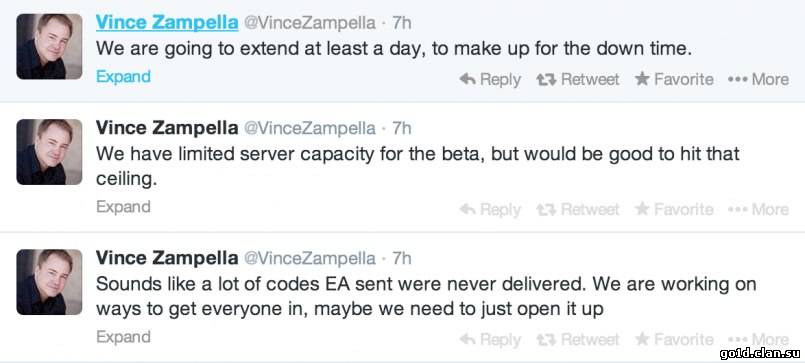805x363 pixels.
Task: Reply to the 'codes EA sent' tweet
Action: [x=490, y=339]
